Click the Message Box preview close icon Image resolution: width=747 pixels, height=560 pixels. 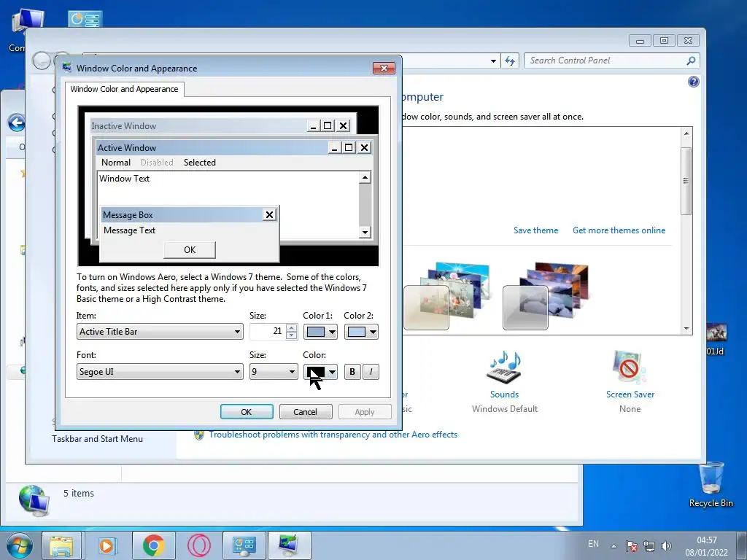tap(269, 215)
